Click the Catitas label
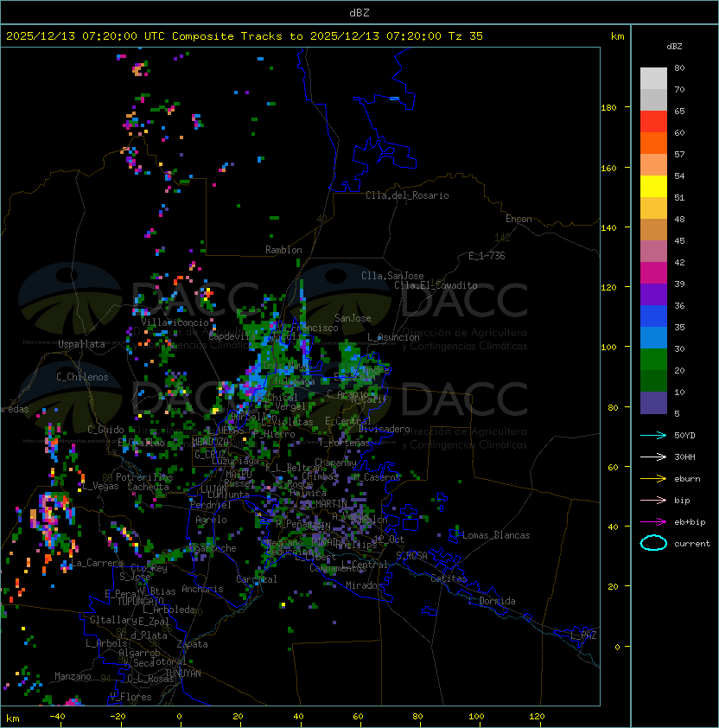This screenshot has height=728, width=719. point(449,578)
